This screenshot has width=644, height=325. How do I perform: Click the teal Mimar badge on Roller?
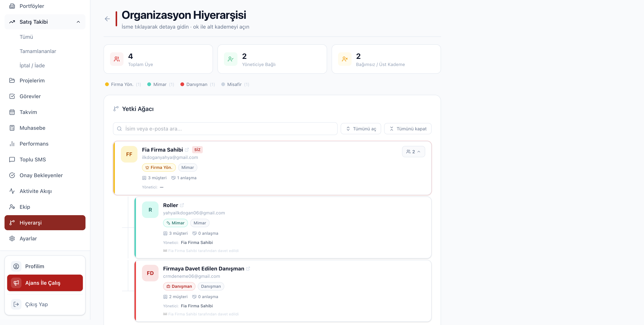coord(175,223)
